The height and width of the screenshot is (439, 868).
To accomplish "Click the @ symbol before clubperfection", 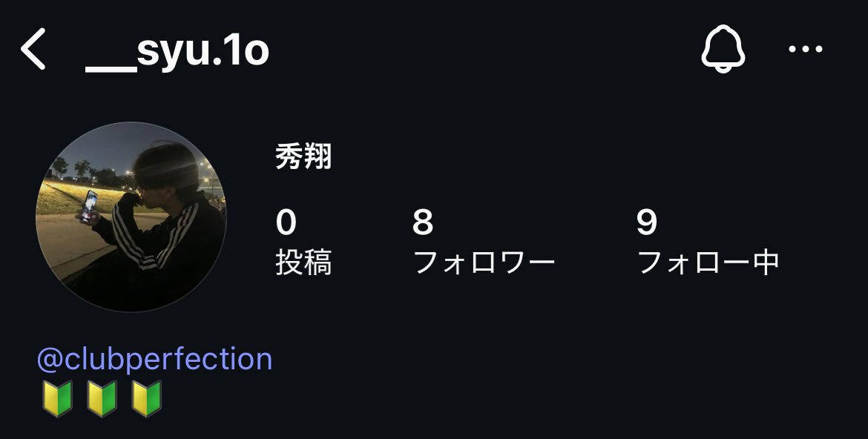I will tap(50, 360).
